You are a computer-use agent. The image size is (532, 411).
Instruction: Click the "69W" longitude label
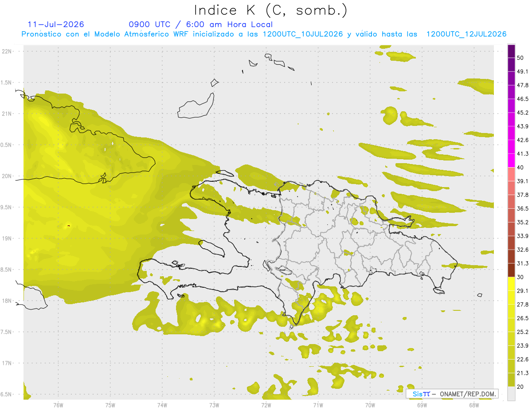(422, 405)
